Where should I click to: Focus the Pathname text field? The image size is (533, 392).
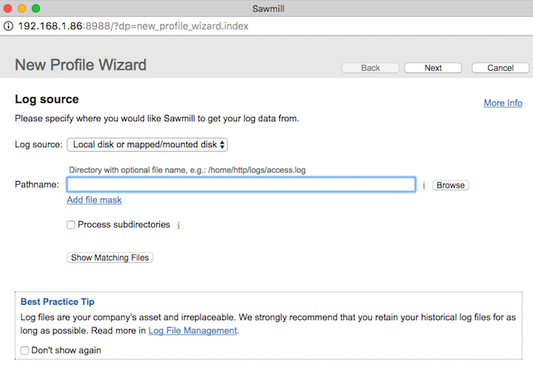click(x=241, y=185)
